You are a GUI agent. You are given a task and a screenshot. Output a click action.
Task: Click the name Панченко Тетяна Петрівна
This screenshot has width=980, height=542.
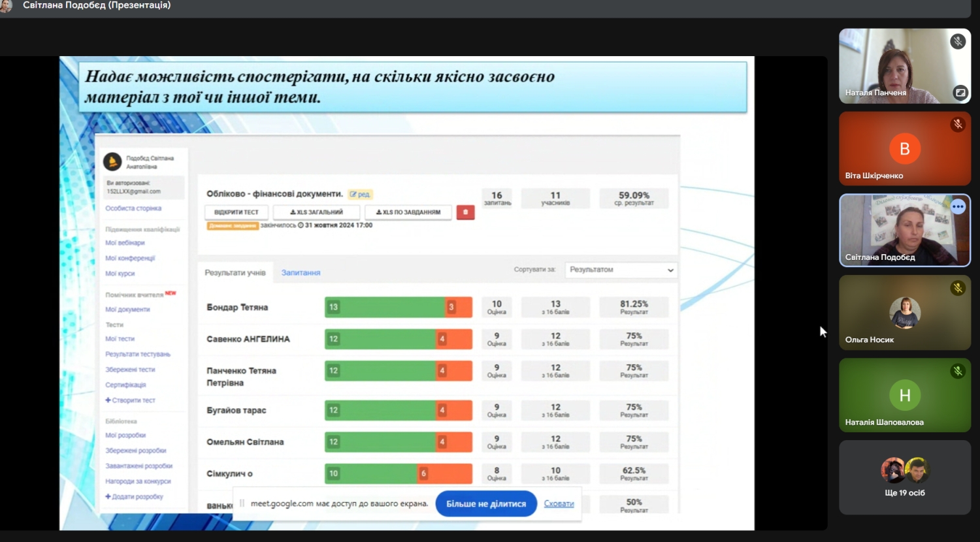(241, 377)
